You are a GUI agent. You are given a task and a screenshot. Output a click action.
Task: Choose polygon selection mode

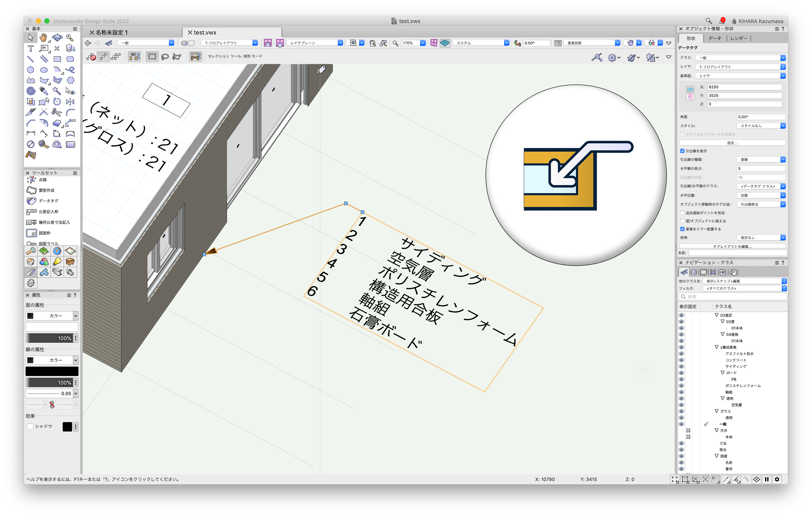point(177,57)
